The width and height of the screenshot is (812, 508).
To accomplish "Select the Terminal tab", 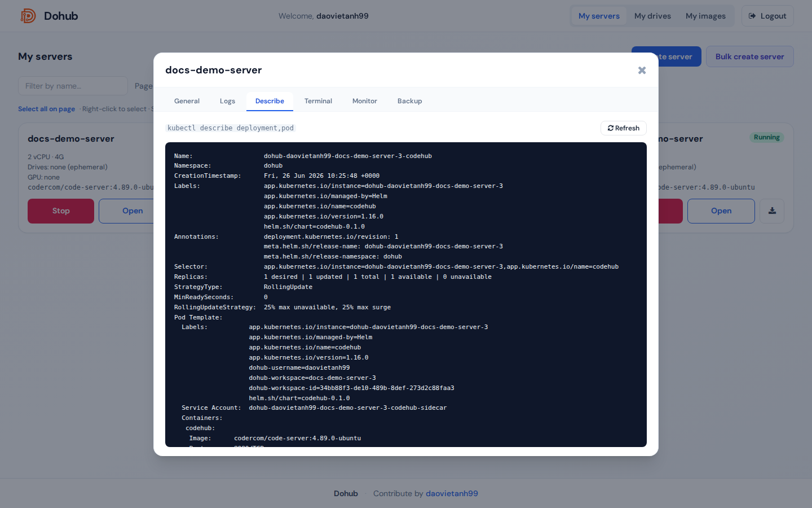I will point(318,101).
